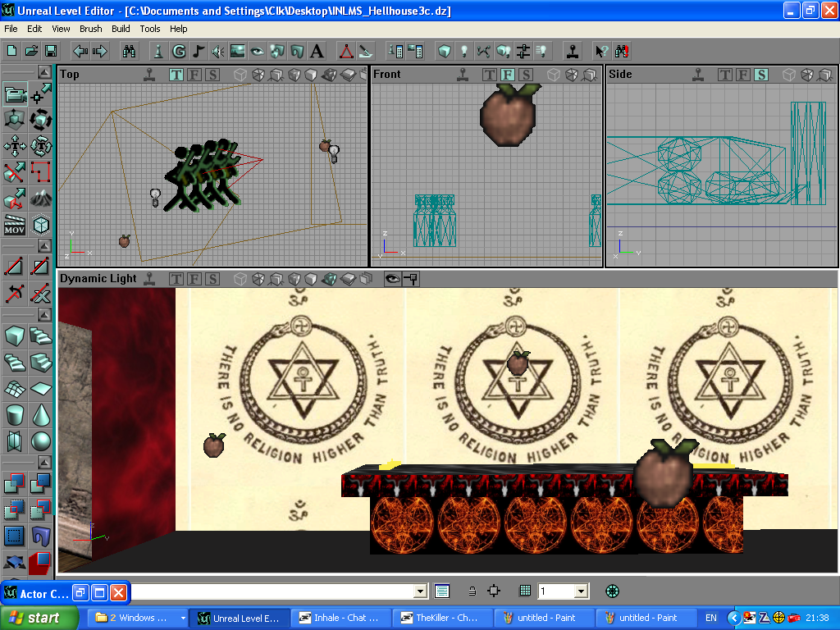Image resolution: width=840 pixels, height=630 pixels.
Task: Open the Texture Browser from toolbar
Action: [238, 51]
